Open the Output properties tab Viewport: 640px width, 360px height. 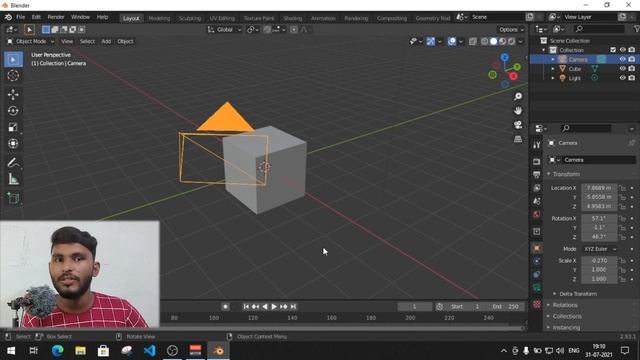[537, 175]
